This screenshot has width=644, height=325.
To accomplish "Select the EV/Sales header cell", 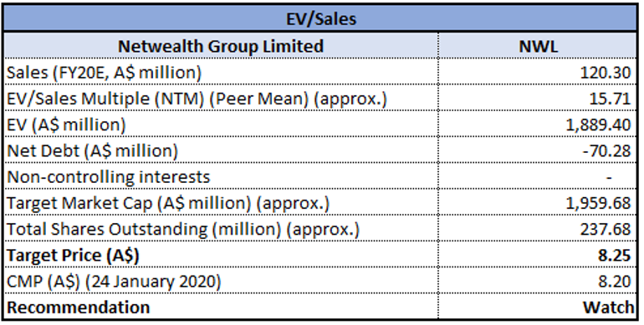I will 321,19.
